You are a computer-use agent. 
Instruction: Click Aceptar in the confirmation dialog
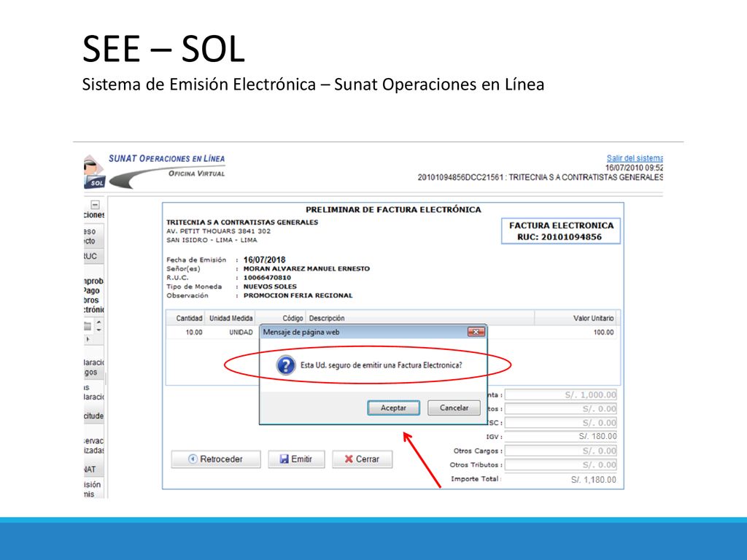(x=393, y=408)
